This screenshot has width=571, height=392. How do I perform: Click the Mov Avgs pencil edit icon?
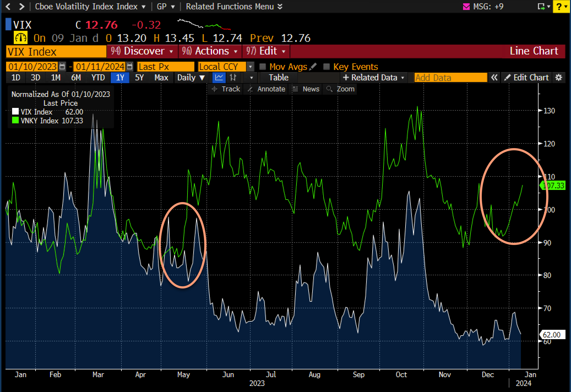313,67
